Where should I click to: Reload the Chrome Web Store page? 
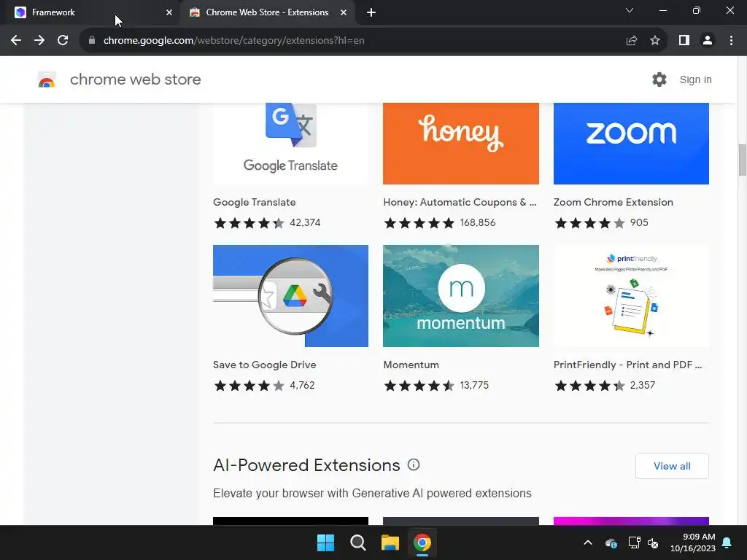(x=63, y=41)
